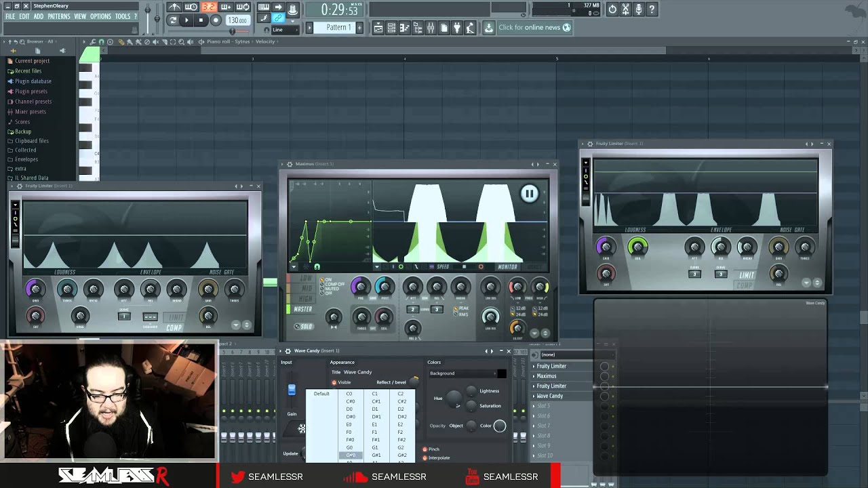Open the mixer view icon
Screen dimensions: 868x488
coord(431,28)
